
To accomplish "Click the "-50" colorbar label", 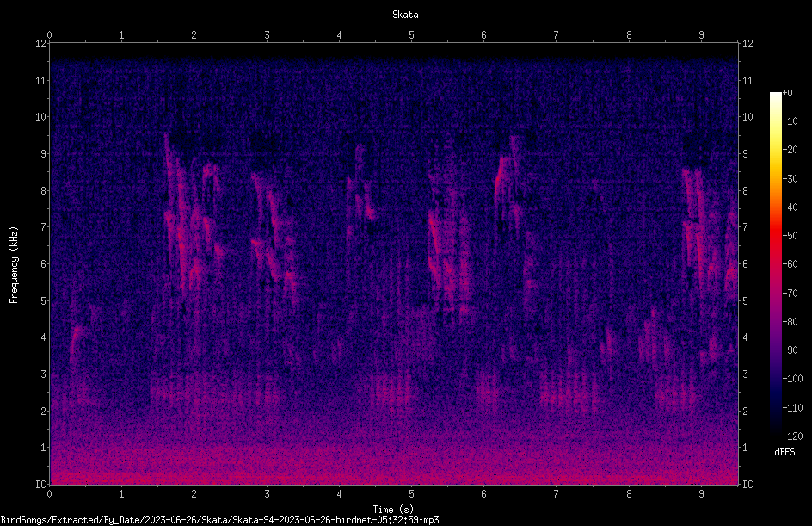I will tap(790, 236).
